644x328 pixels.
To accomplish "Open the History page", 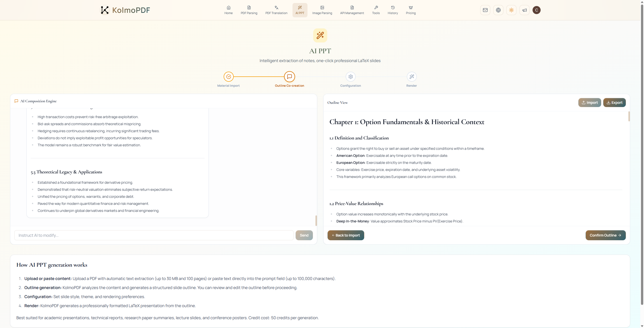I will click(x=392, y=10).
